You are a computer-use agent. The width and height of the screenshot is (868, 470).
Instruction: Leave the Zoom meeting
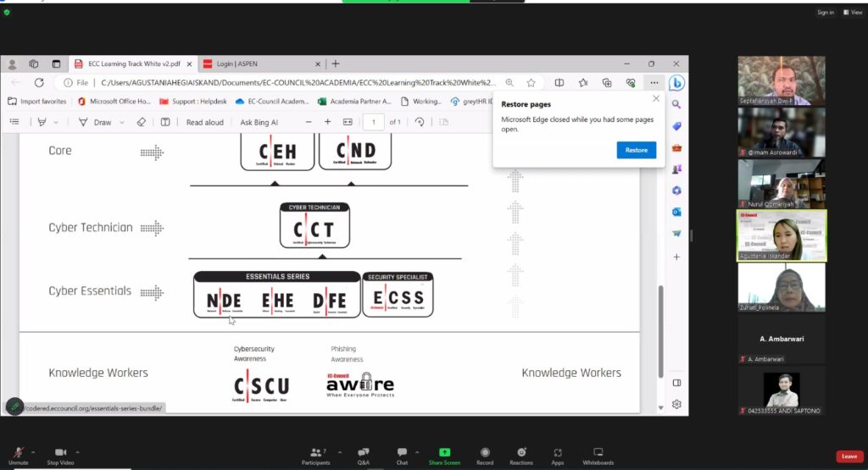click(x=849, y=456)
